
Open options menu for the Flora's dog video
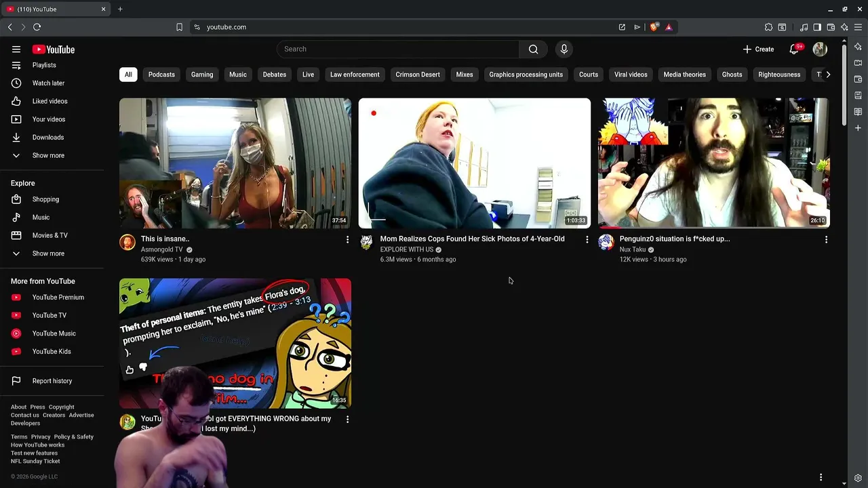[347, 420]
